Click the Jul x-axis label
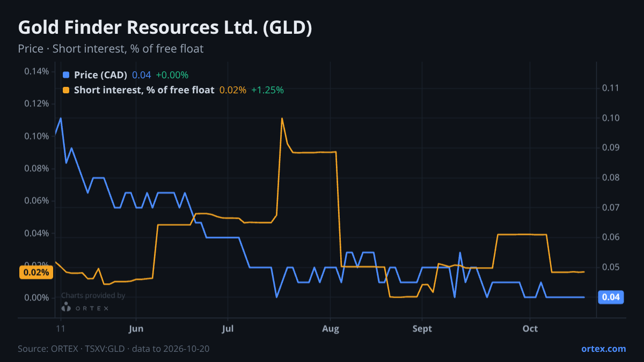The image size is (644, 362). (228, 329)
